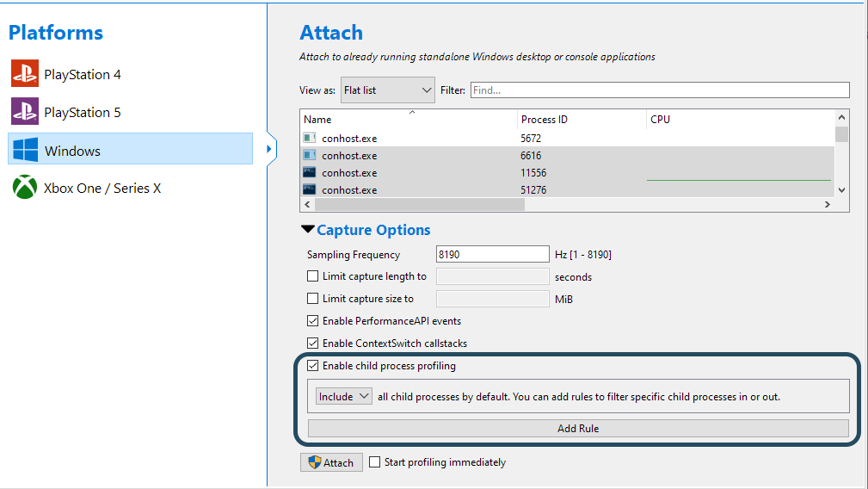The width and height of the screenshot is (868, 489).
Task: Click the icon of conhost.exe process 11556
Action: coord(310,173)
